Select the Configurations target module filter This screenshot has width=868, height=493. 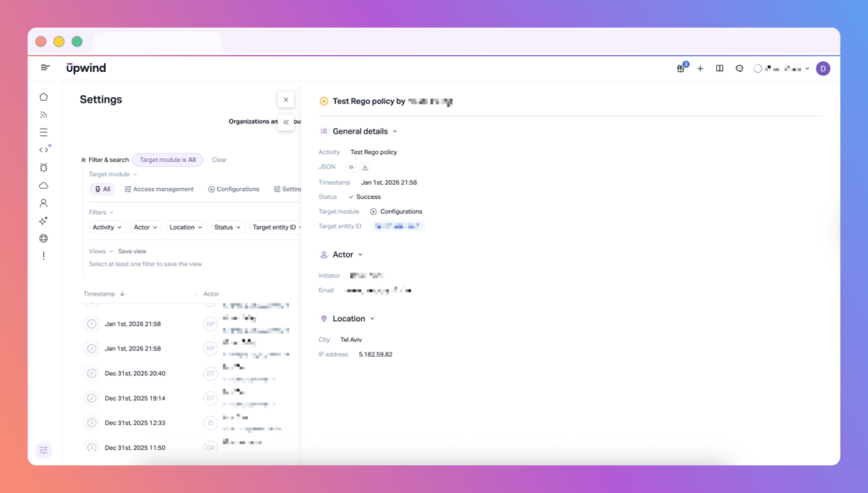pos(233,189)
